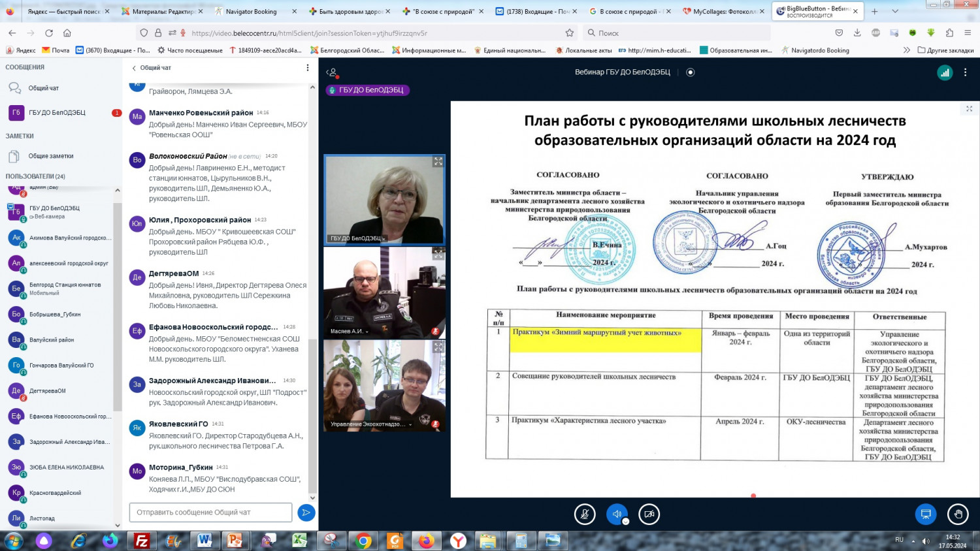The height and width of the screenshot is (551, 980).
Task: Select user Бобрышева_Губкин
Action: pyautogui.click(x=60, y=314)
